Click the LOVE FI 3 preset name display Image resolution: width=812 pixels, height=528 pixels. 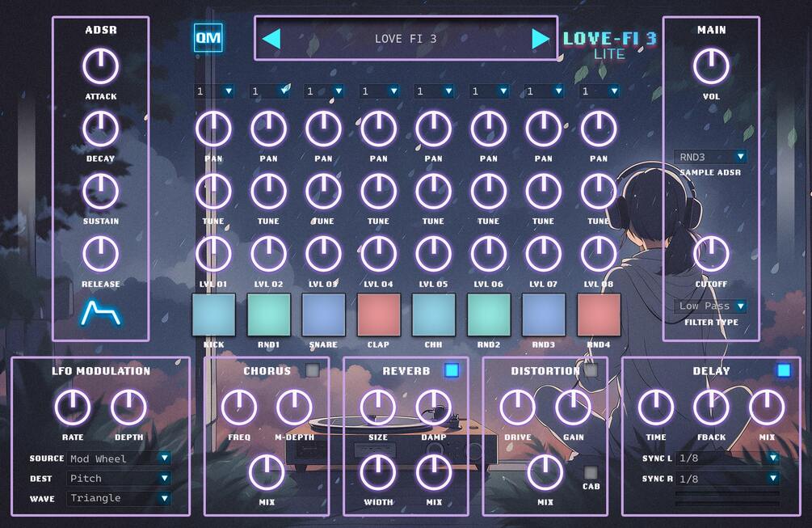(x=406, y=39)
